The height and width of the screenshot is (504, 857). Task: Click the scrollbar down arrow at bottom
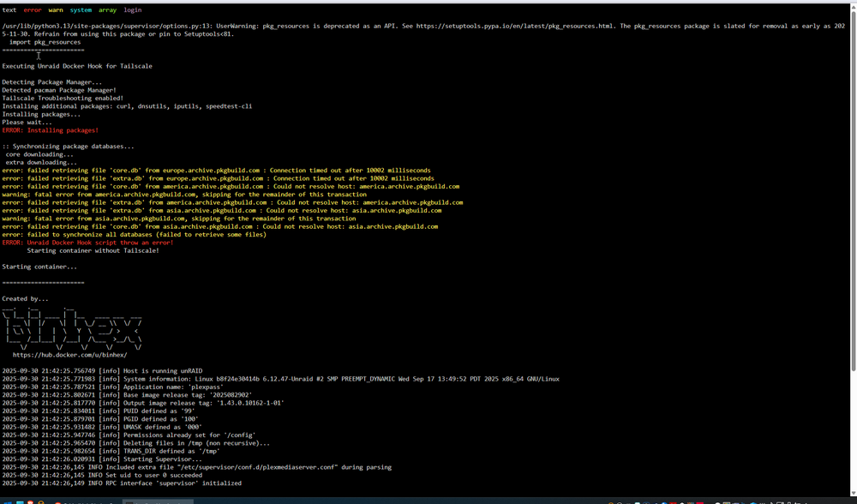click(x=854, y=493)
